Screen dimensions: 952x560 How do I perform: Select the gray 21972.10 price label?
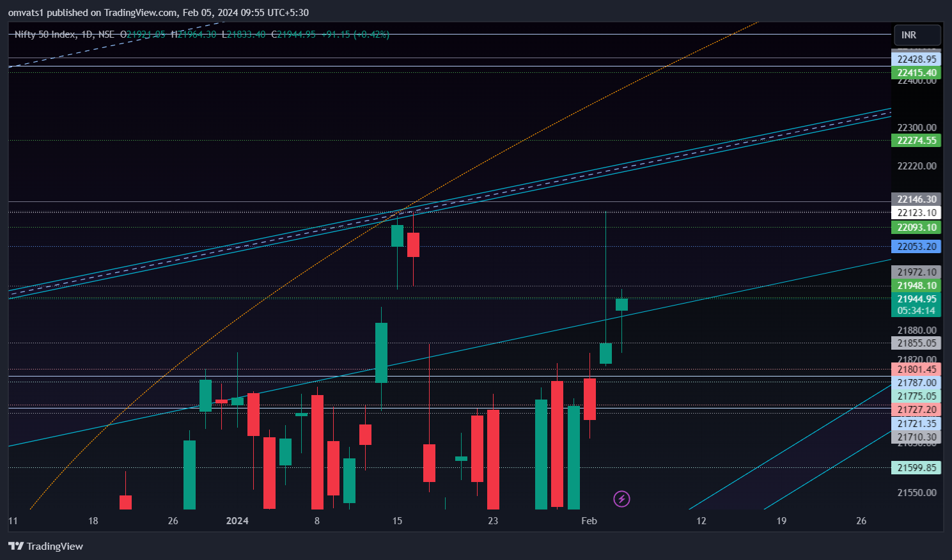tap(916, 272)
